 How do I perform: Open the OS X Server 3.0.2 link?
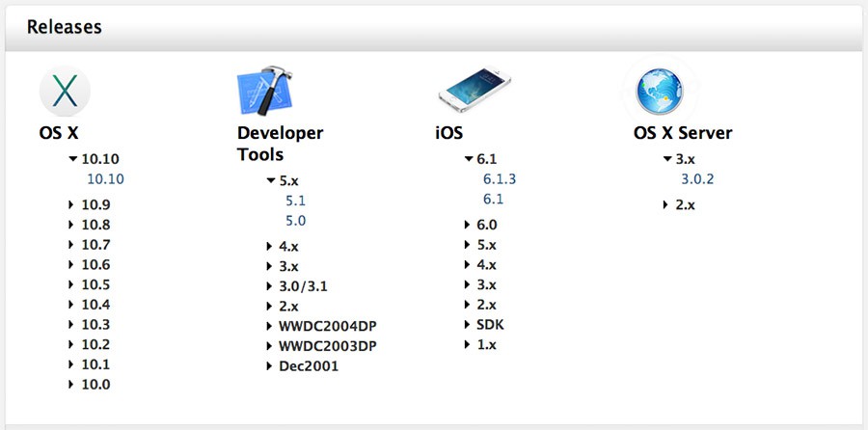697,179
